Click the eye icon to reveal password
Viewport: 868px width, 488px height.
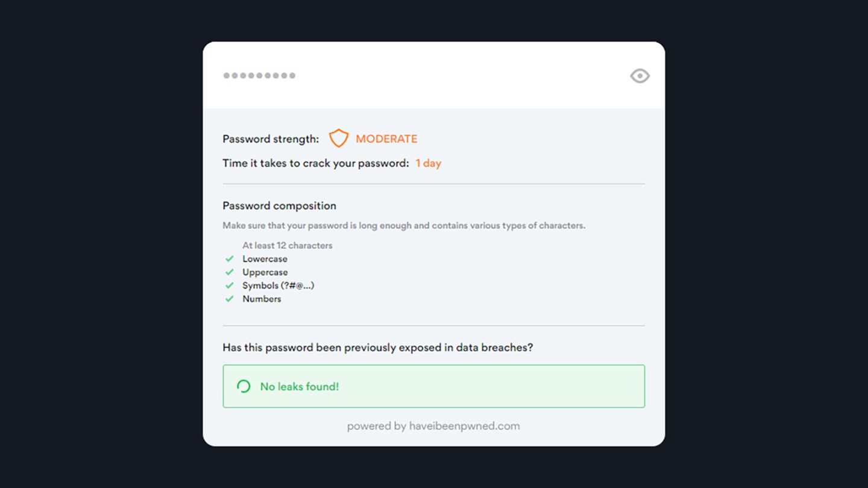[639, 75]
